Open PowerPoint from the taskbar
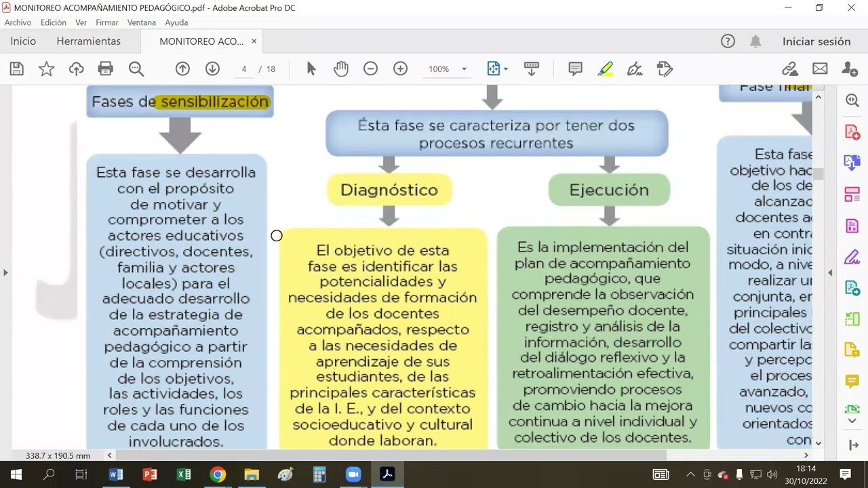868x488 pixels. pos(150,474)
